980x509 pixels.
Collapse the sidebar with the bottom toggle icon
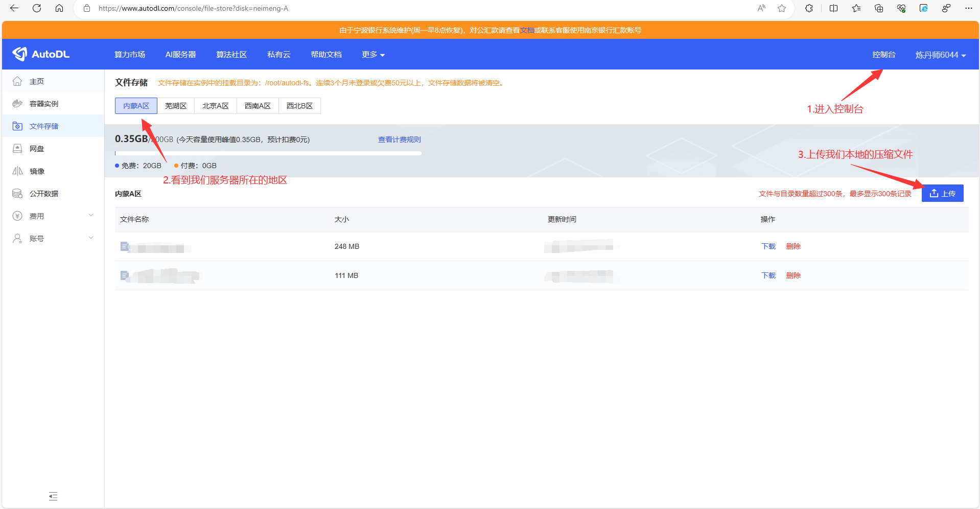coord(53,496)
